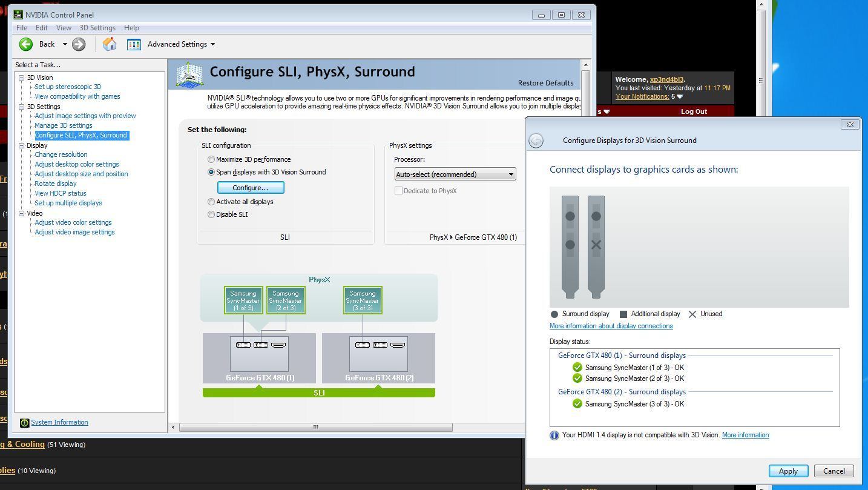Image resolution: width=868 pixels, height=490 pixels.
Task: Open the Home icon in toolbar
Action: (x=110, y=44)
